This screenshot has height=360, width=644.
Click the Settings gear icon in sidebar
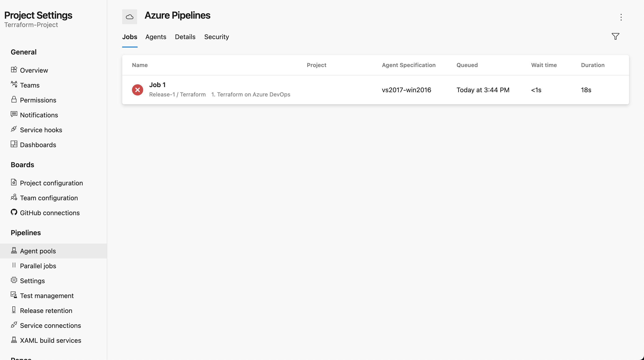pos(14,280)
